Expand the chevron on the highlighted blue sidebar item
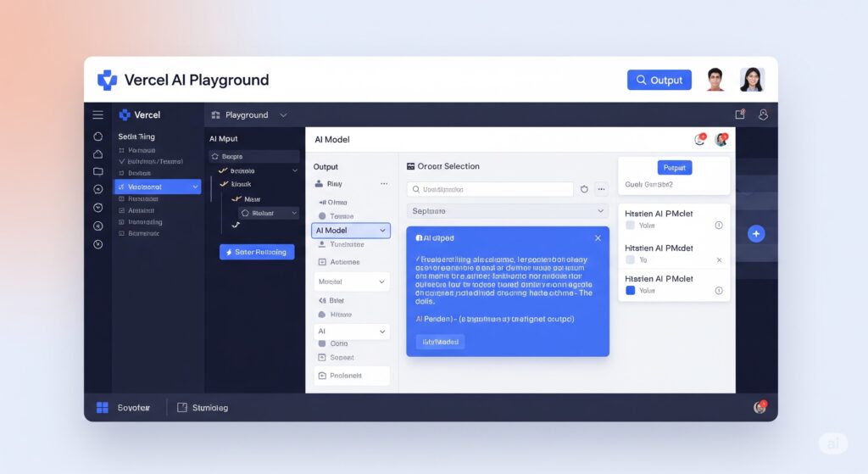This screenshot has height=474, width=868. coord(196,187)
